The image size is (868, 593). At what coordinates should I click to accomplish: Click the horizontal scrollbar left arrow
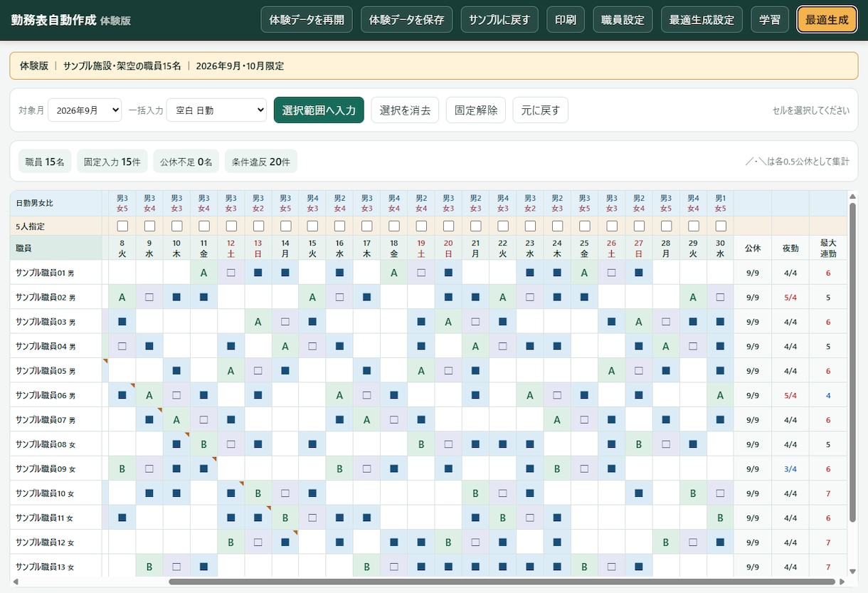(16, 582)
